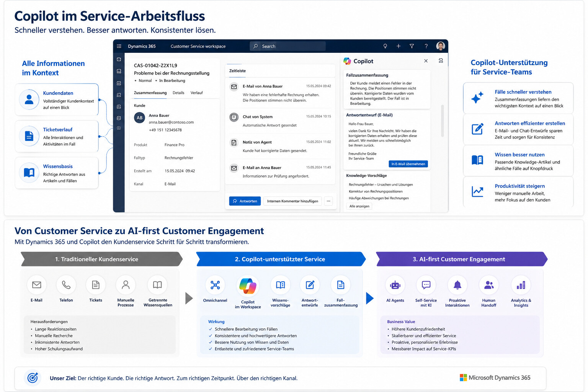This screenshot has width=588, height=392.
Task: Click the Copilot logo in panel header
Action: coord(347,61)
